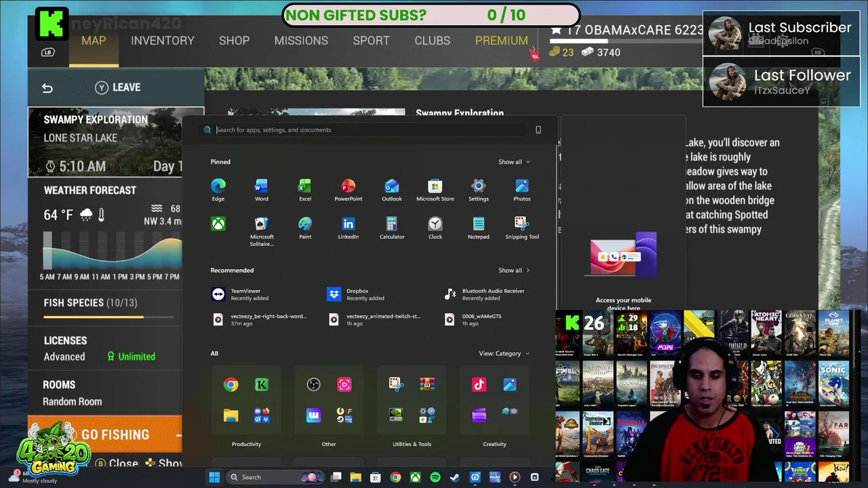
Task: Open Settings gear in pinned apps
Action: coord(478,190)
